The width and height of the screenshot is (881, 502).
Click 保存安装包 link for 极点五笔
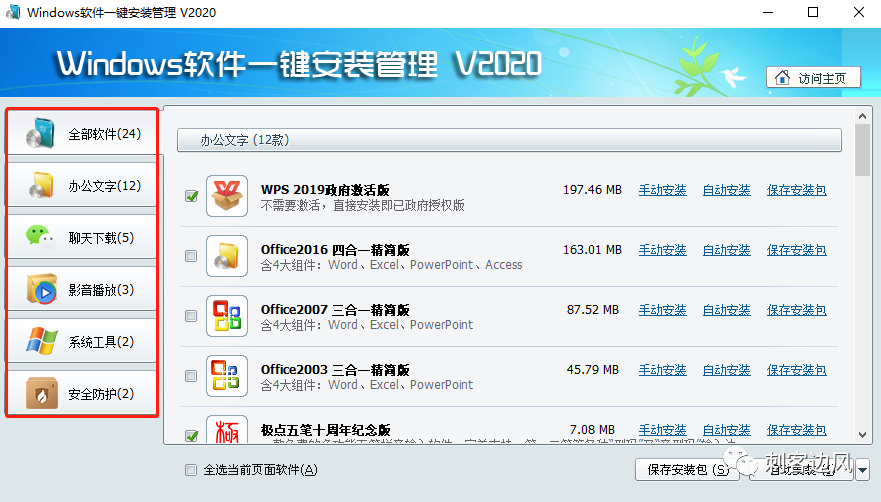(x=797, y=430)
